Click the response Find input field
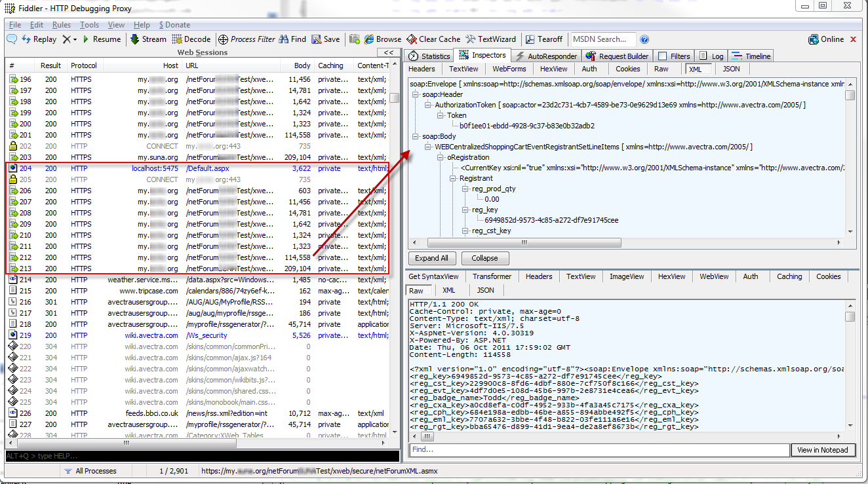 coord(599,450)
